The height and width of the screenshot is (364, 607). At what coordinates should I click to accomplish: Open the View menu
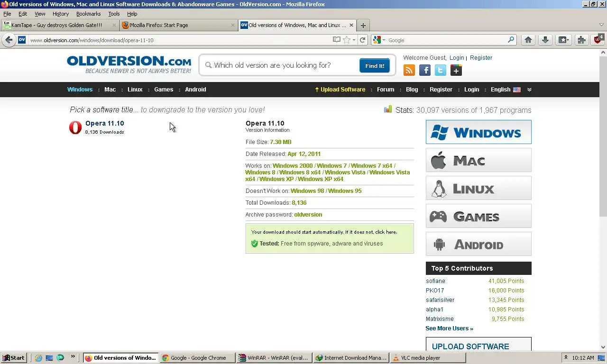[x=40, y=14]
